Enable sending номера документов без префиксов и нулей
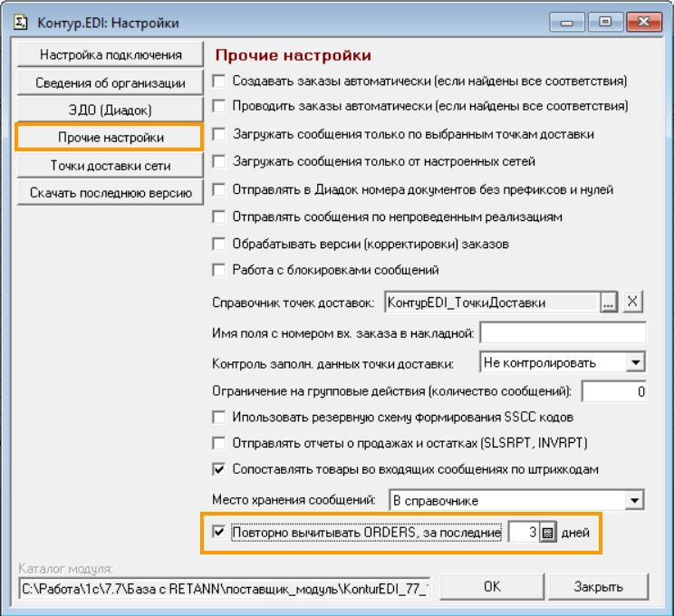The height and width of the screenshot is (616, 674). click(219, 189)
